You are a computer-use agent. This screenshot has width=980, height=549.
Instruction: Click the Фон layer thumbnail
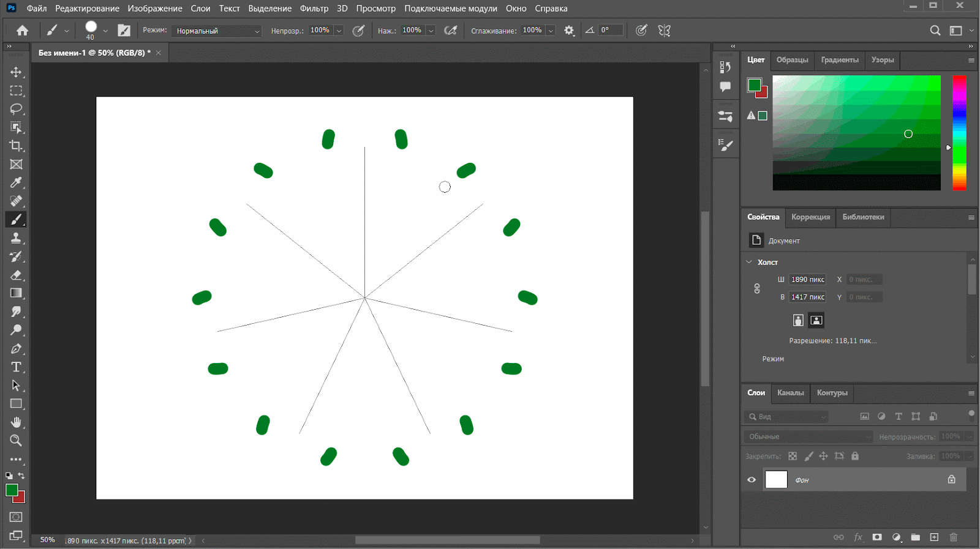click(x=776, y=480)
